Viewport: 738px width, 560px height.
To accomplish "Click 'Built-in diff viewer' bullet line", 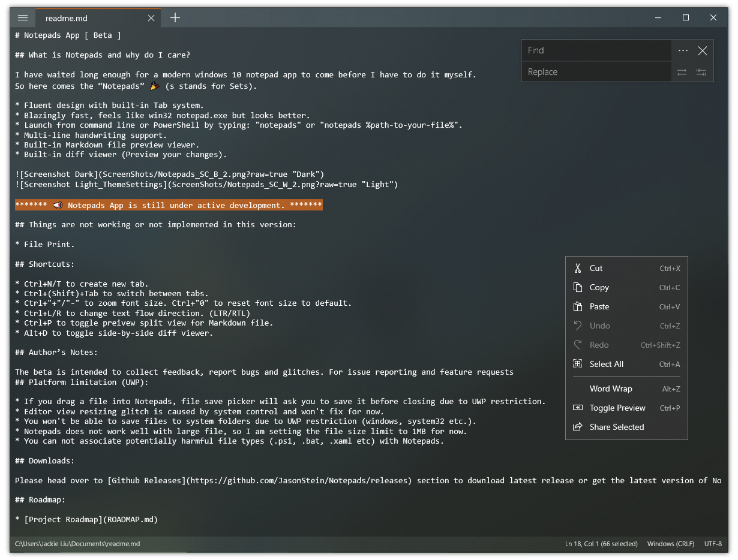I will click(121, 155).
